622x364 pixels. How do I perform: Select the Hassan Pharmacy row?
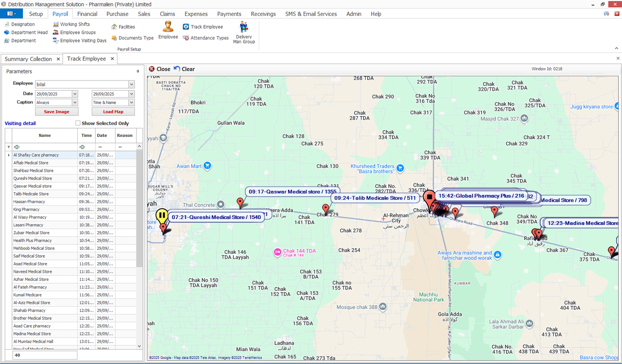[29, 202]
